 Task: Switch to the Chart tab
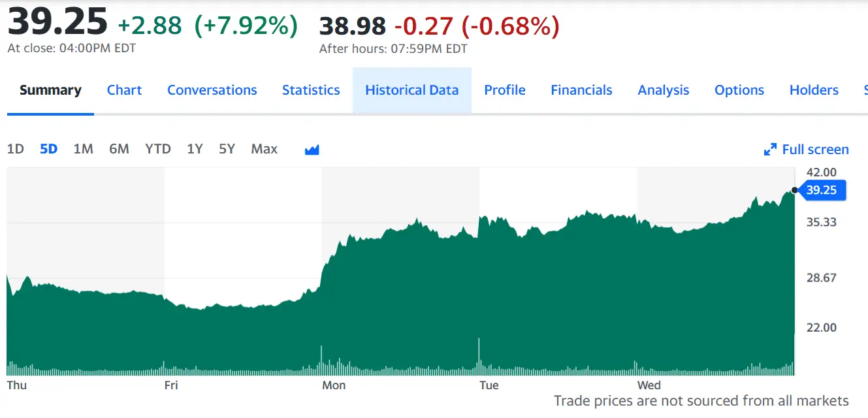[x=124, y=90]
